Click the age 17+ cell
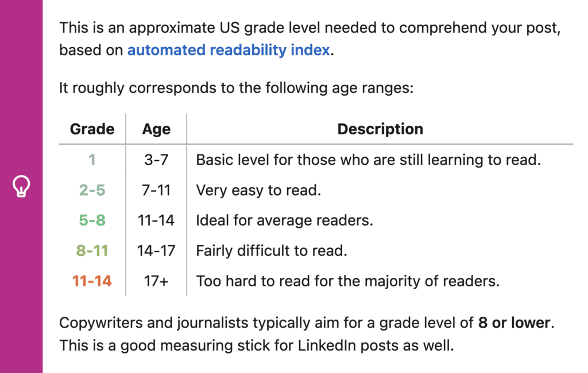The height and width of the screenshot is (373, 588). pos(156,281)
